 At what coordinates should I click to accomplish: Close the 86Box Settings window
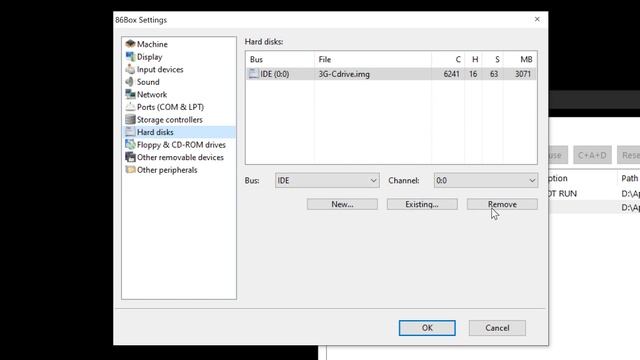[537, 19]
